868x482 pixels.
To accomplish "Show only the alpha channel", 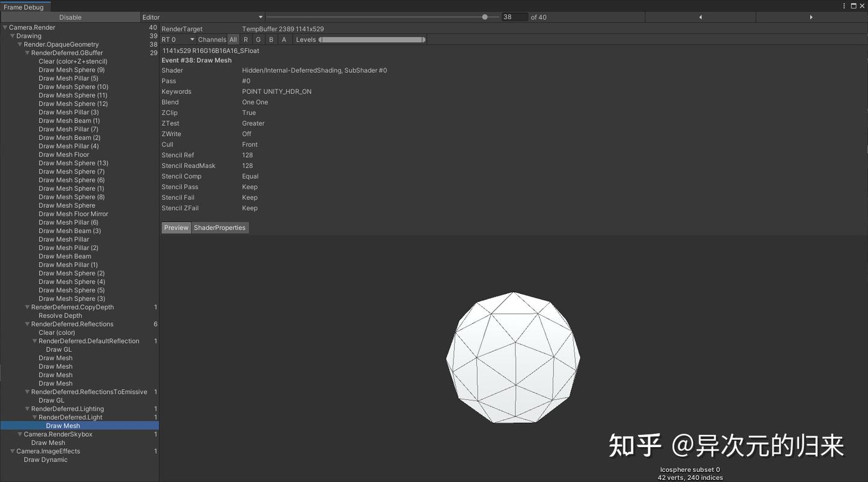I will 284,39.
